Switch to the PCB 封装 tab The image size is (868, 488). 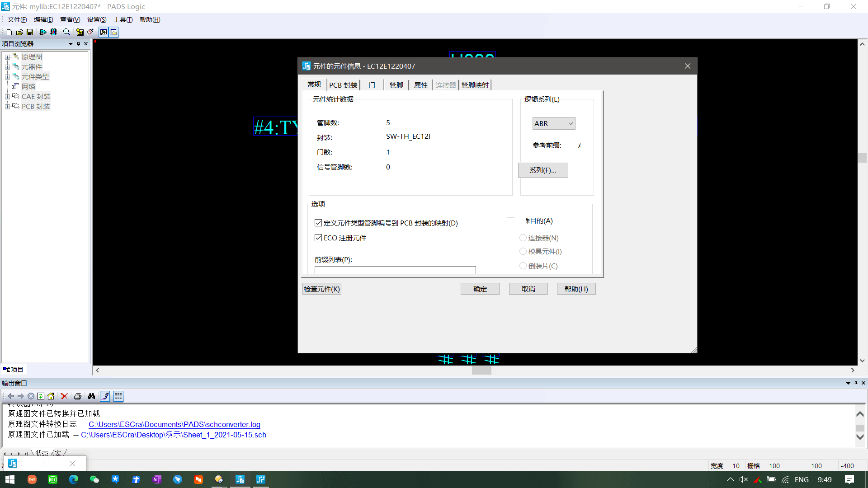coord(343,85)
